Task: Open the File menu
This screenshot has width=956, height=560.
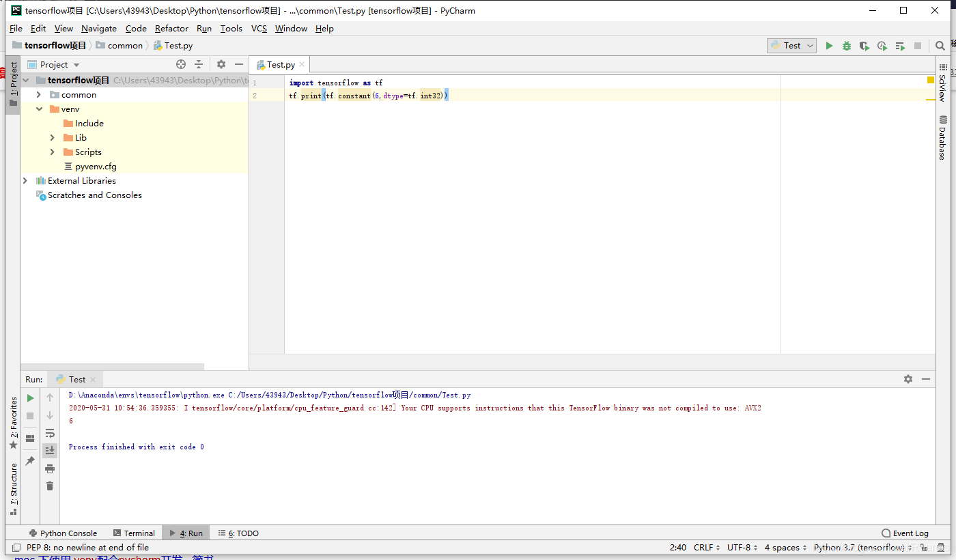Action: (16, 29)
